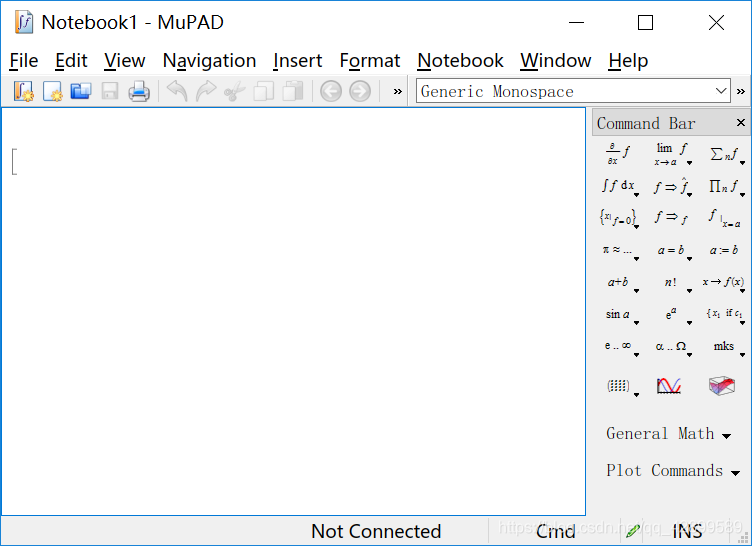The width and height of the screenshot is (752, 546).
Task: Open the Insert menu
Action: pos(297,60)
